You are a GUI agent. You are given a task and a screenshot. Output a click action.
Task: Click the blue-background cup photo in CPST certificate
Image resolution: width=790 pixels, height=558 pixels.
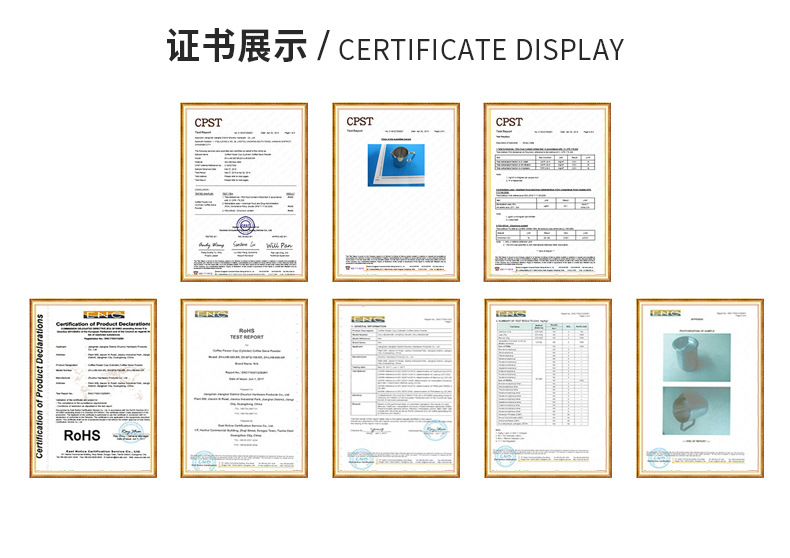[396, 165]
